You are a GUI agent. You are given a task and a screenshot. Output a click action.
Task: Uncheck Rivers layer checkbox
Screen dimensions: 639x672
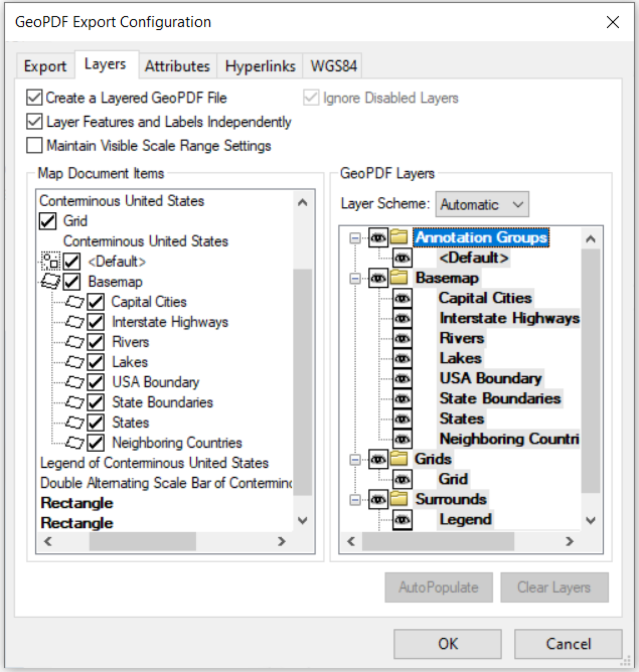[96, 342]
